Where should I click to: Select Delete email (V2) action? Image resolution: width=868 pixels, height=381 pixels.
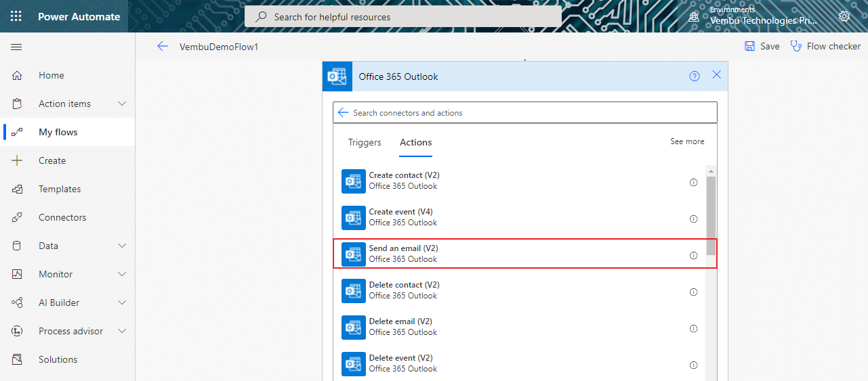[x=520, y=327]
